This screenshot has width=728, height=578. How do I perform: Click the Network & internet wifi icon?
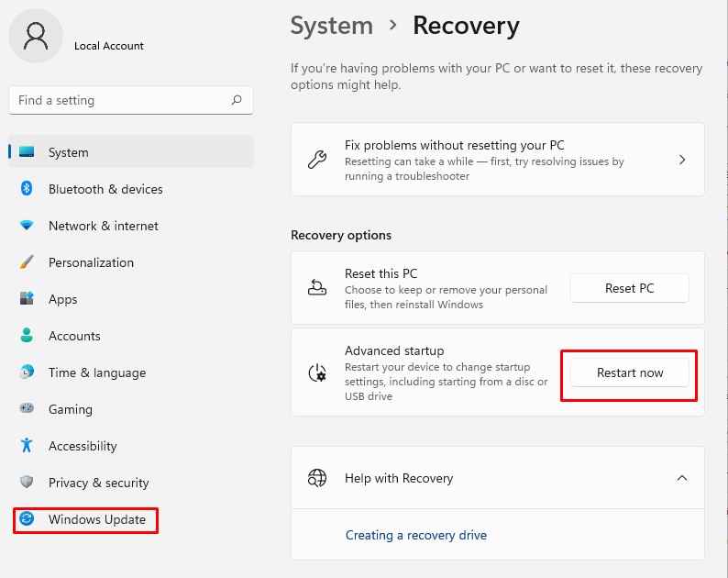[x=27, y=226]
